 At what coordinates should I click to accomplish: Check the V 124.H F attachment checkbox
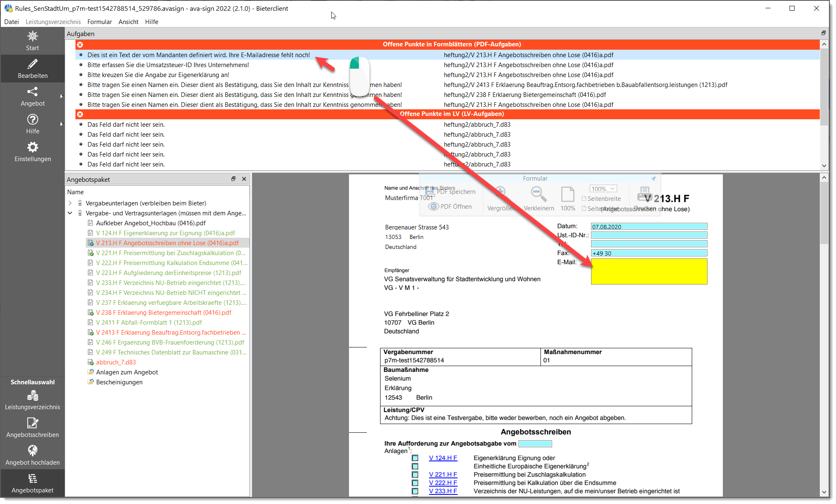[x=415, y=458]
